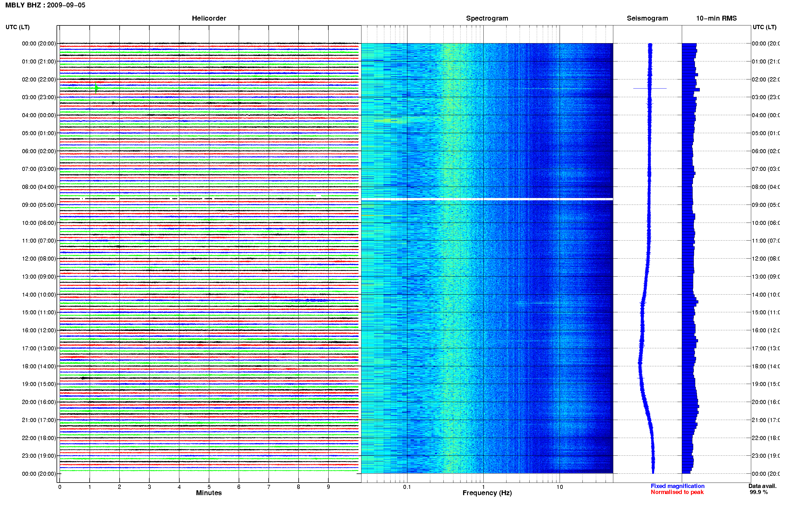Viewport: 812px width, 508px height.
Task: Click the Minutes axis title
Action: point(209,493)
